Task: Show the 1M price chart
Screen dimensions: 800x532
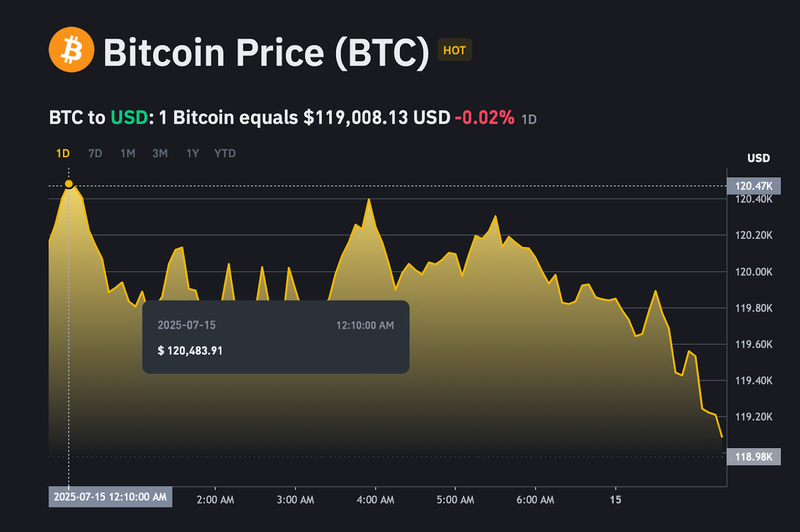Action: (x=127, y=153)
